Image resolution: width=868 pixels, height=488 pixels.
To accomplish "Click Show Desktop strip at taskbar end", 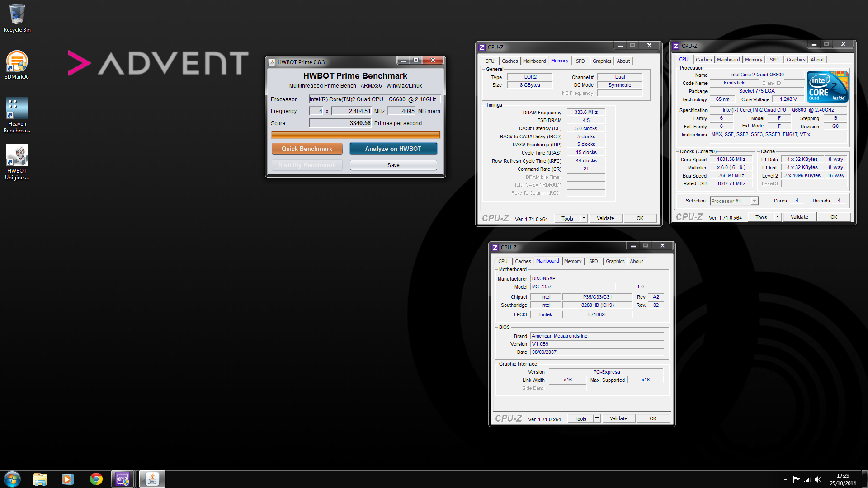I will [x=864, y=479].
